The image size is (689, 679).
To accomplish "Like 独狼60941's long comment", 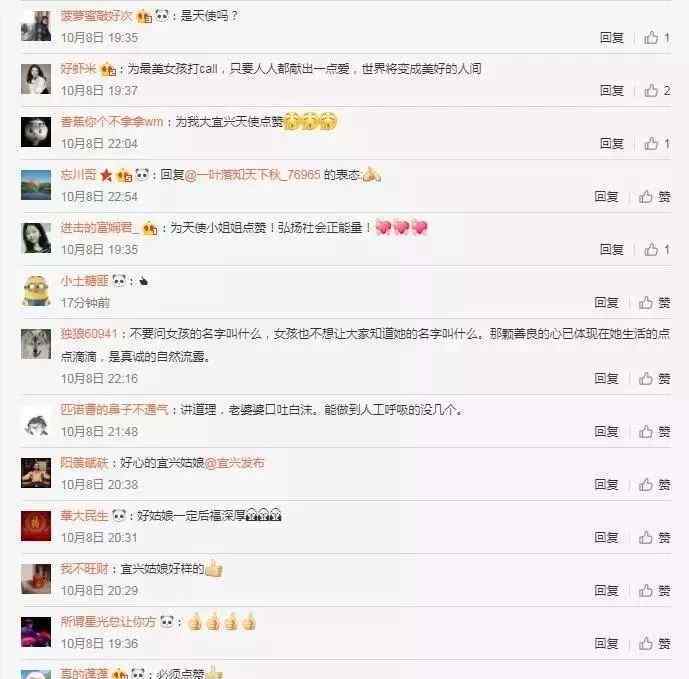I will [654, 378].
